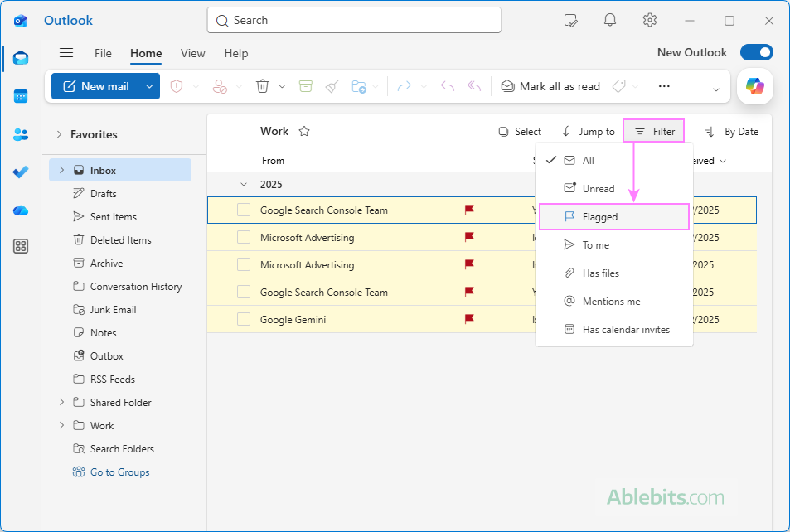This screenshot has height=532, width=790.
Task: Expand the Work folder chevron in tree
Action: (62, 425)
